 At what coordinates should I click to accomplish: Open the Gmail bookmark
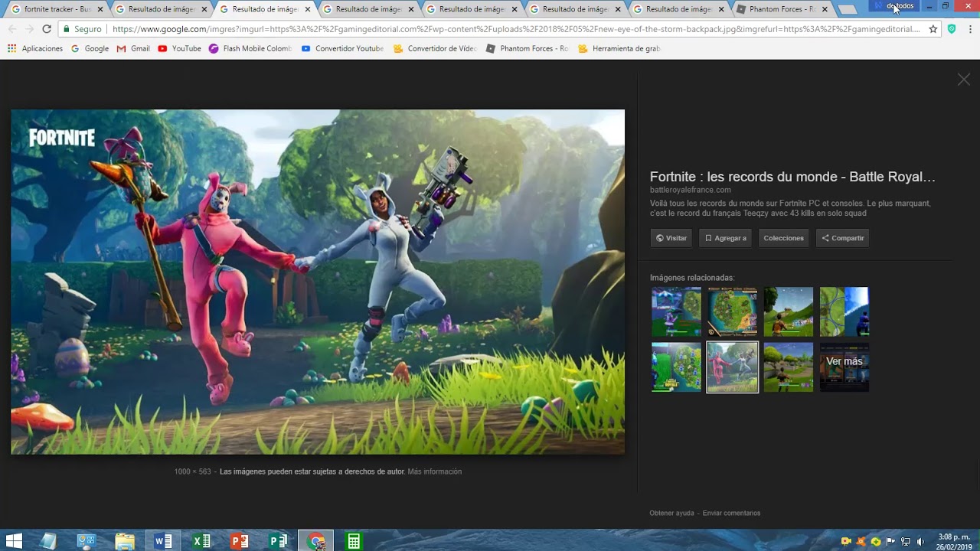pos(133,48)
